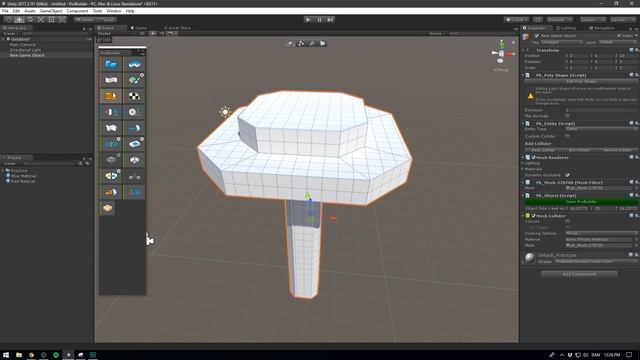
Task: Switch to the Asset Store tab
Action: (x=177, y=28)
